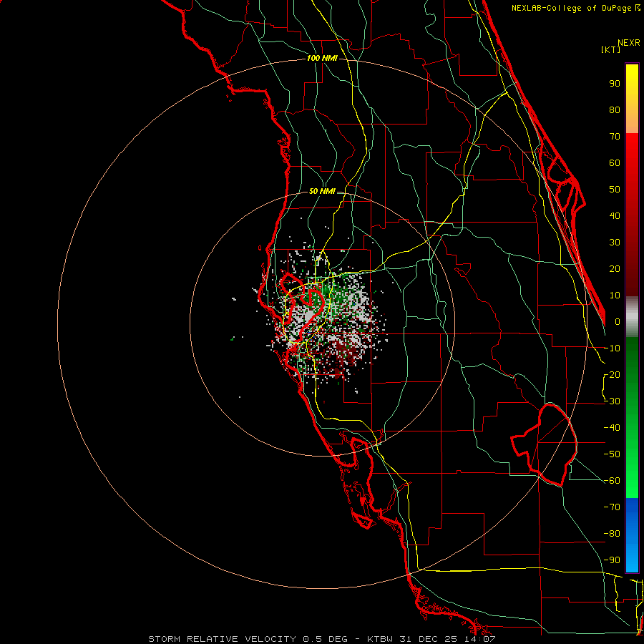Select the -90 value on velocity scale
The width and height of the screenshot is (644, 644).
tap(612, 560)
